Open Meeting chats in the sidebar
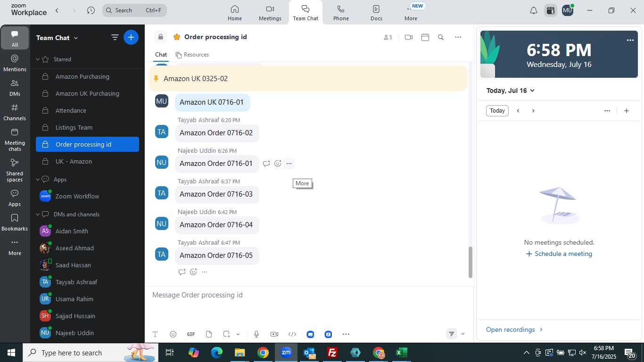The image size is (644, 362). 15,140
